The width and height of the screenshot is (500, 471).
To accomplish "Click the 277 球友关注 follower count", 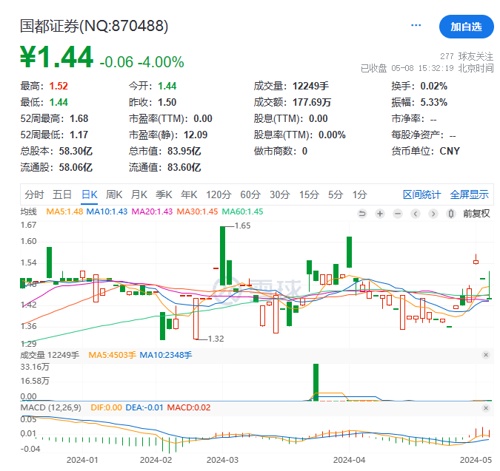I will pyautogui.click(x=467, y=56).
